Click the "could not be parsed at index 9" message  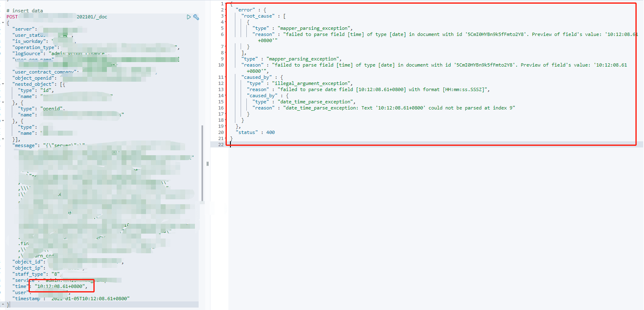coord(471,108)
